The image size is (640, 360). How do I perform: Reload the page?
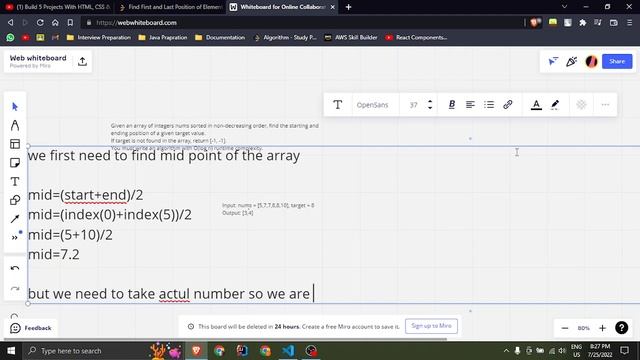pos(40,22)
